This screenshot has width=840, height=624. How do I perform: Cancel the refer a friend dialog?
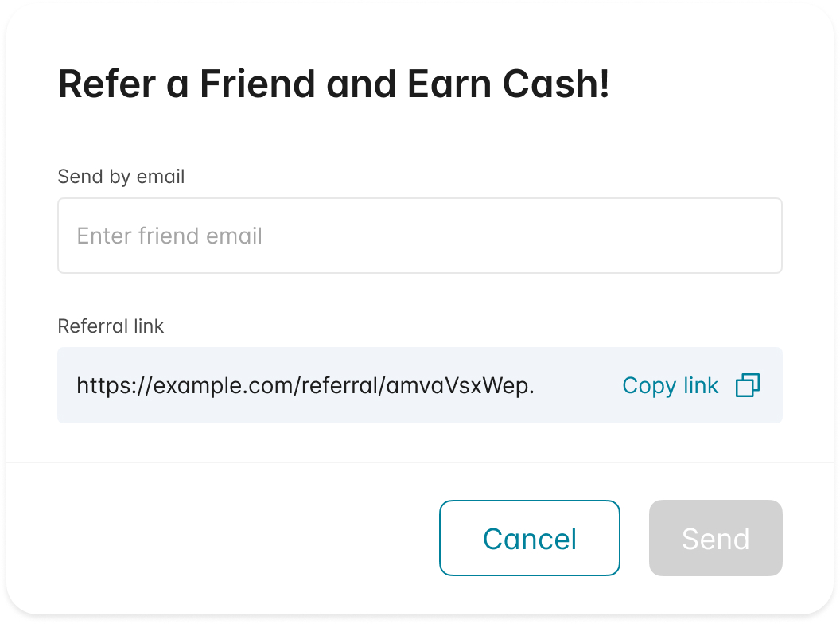click(529, 538)
